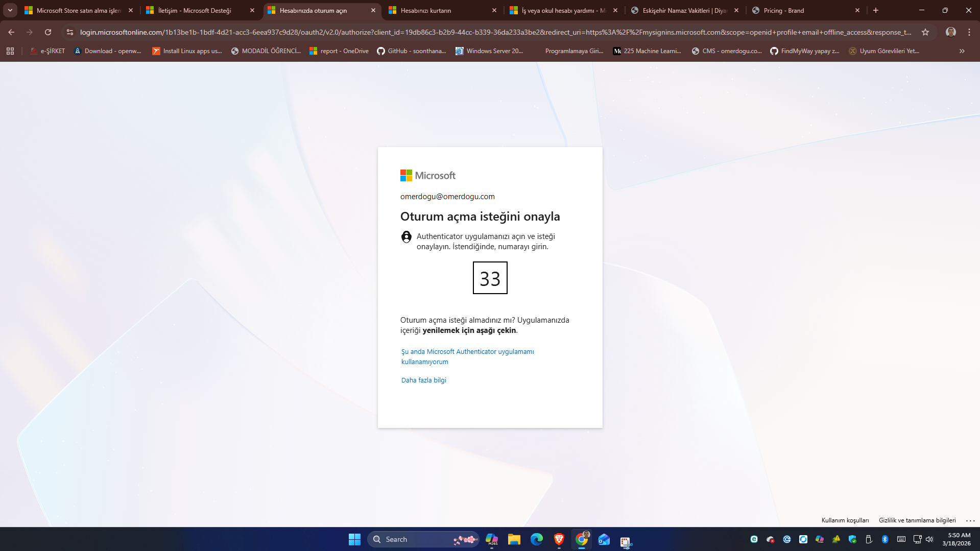980x551 pixels.
Task: Switch to the Pricing - Brand tab
Action: 806,10
